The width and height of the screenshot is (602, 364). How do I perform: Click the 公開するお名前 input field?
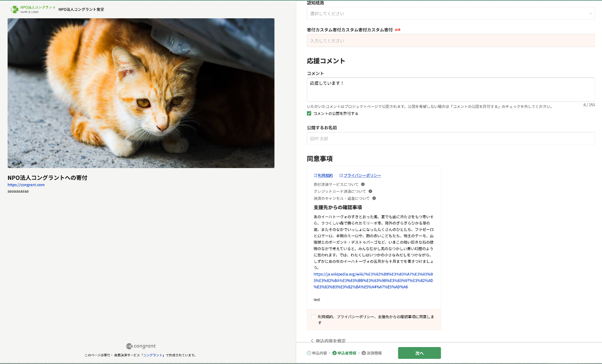(451, 139)
